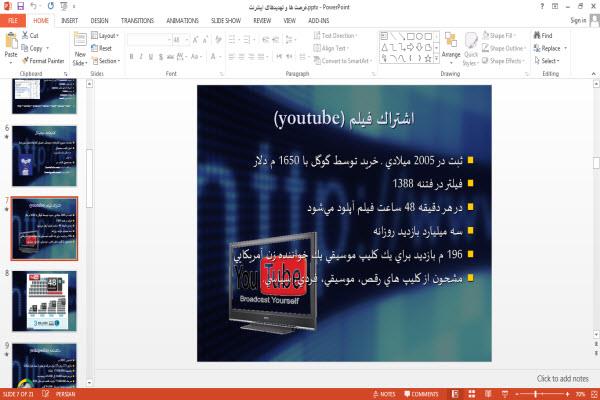Toggle text Shadow
This screenshot has width=600, height=400.
tap(161, 57)
